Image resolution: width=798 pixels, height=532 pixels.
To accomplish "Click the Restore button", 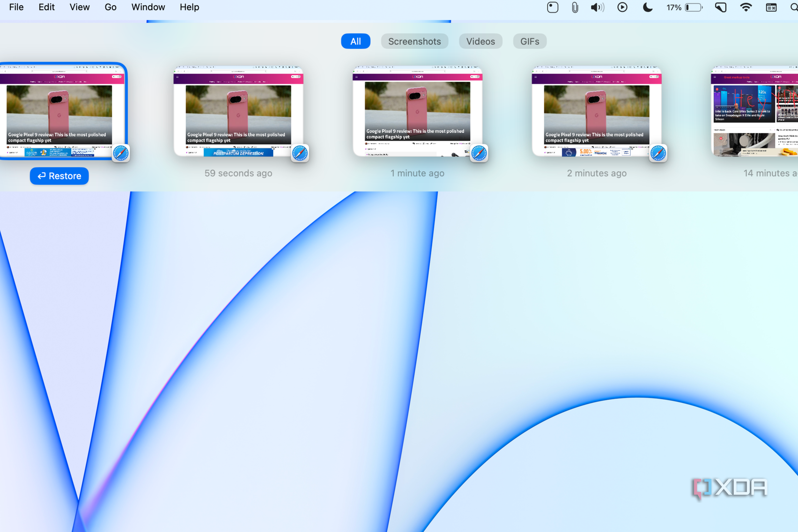I will coord(59,176).
